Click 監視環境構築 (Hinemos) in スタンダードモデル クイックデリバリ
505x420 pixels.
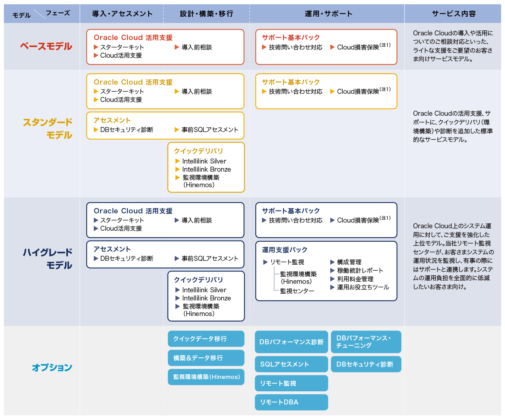(x=201, y=181)
